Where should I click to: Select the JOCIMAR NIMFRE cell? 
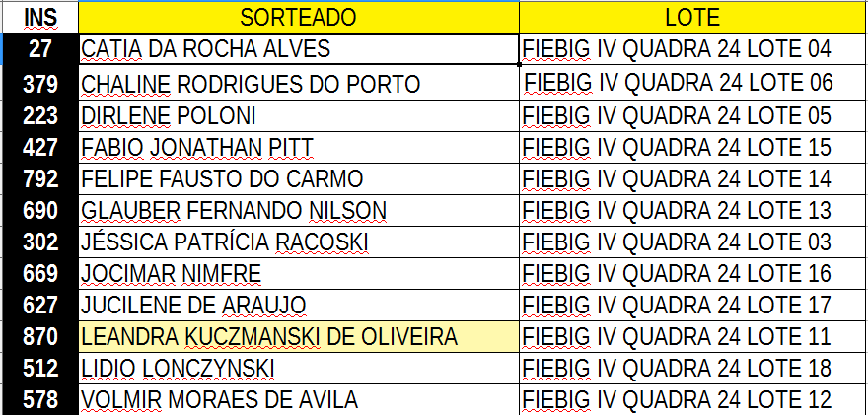pyautogui.click(x=299, y=273)
